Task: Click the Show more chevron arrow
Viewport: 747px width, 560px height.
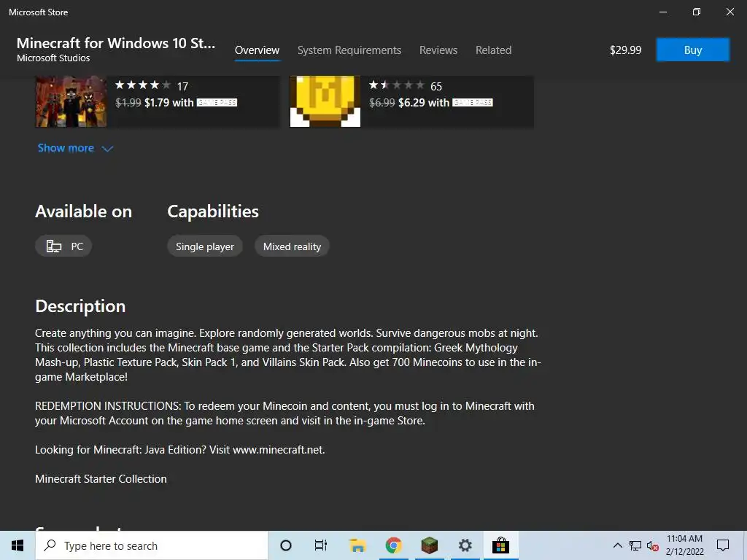Action: tap(108, 149)
